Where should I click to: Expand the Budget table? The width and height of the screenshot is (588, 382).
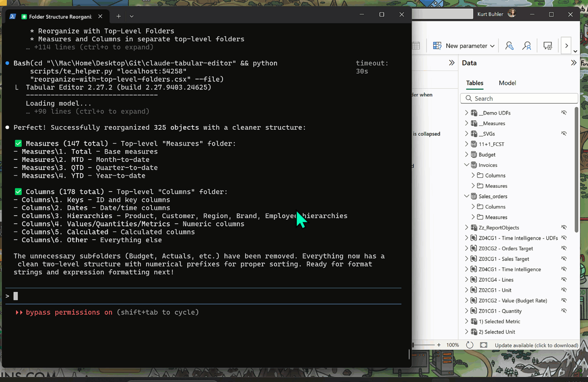tap(467, 155)
